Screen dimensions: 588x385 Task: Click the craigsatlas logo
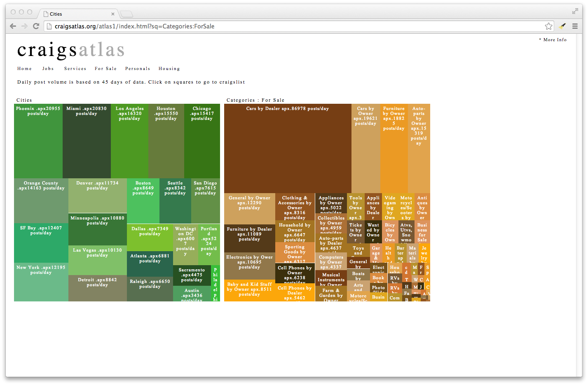pyautogui.click(x=71, y=50)
